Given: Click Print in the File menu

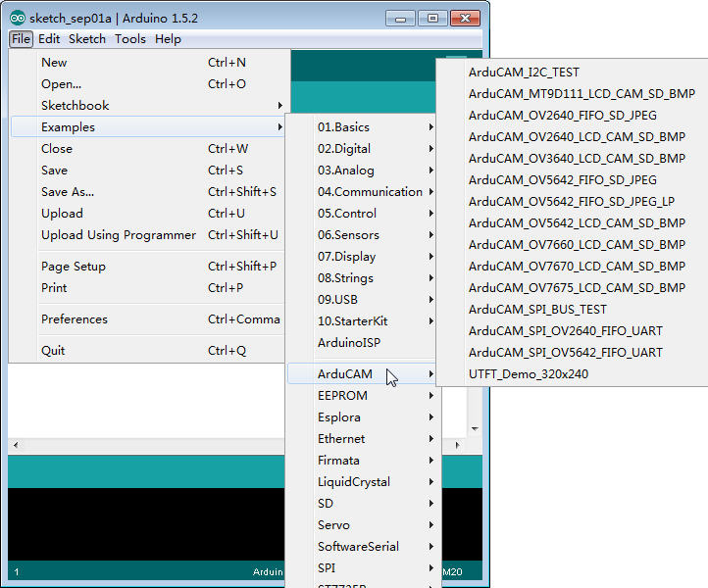Looking at the screenshot, I should (147, 288).
